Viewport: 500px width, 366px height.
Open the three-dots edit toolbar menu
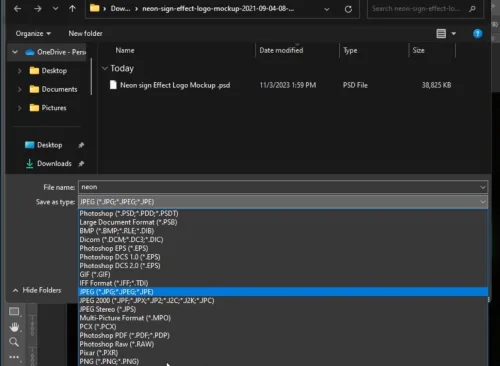(14, 357)
